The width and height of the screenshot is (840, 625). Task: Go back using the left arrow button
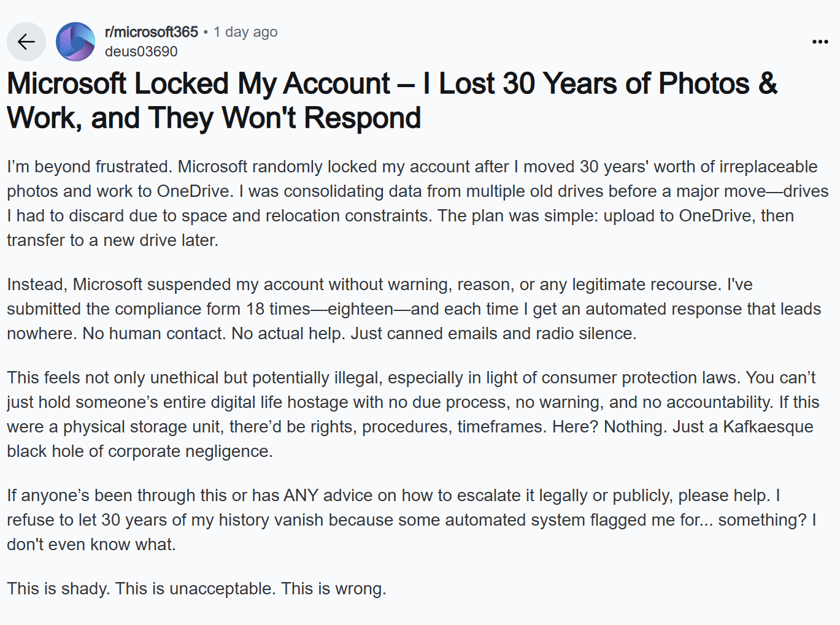pos(26,42)
